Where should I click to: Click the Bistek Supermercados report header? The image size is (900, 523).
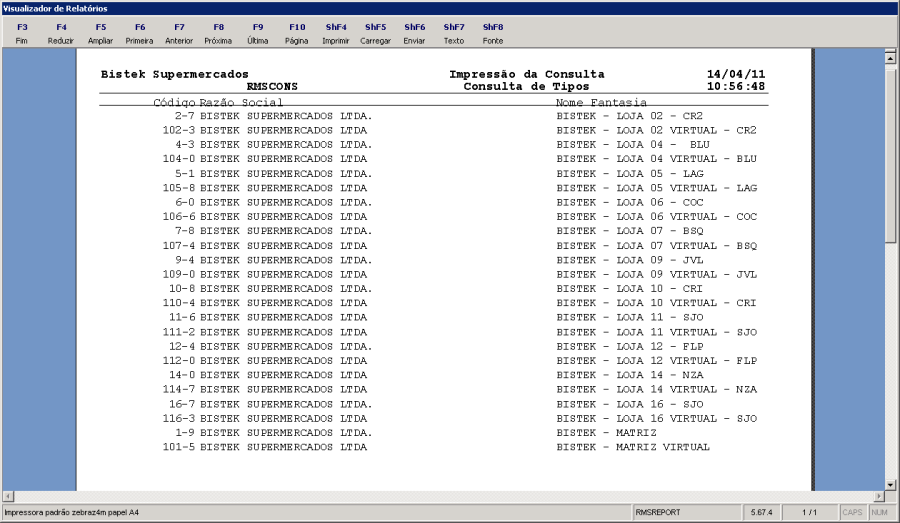pos(174,74)
